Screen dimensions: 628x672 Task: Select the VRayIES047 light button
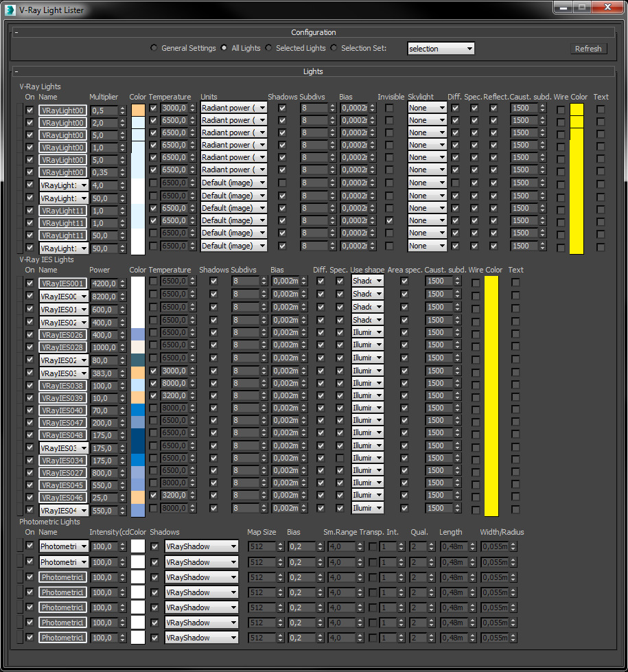[x=62, y=423]
